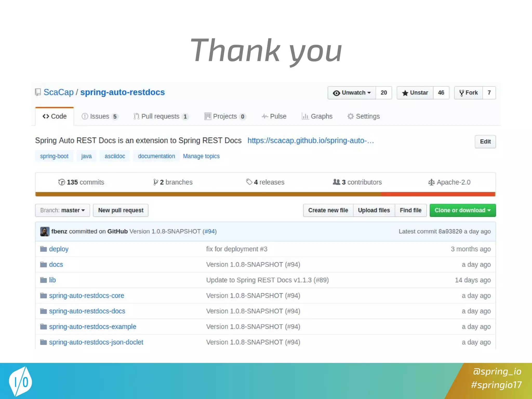Click the Fork branch icon
The width and height of the screenshot is (532, 399).
461,93
